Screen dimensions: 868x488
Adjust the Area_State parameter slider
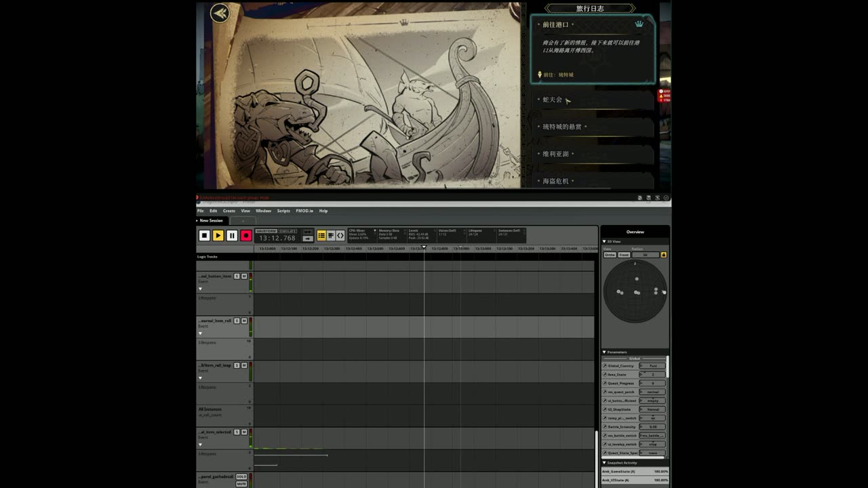point(652,375)
